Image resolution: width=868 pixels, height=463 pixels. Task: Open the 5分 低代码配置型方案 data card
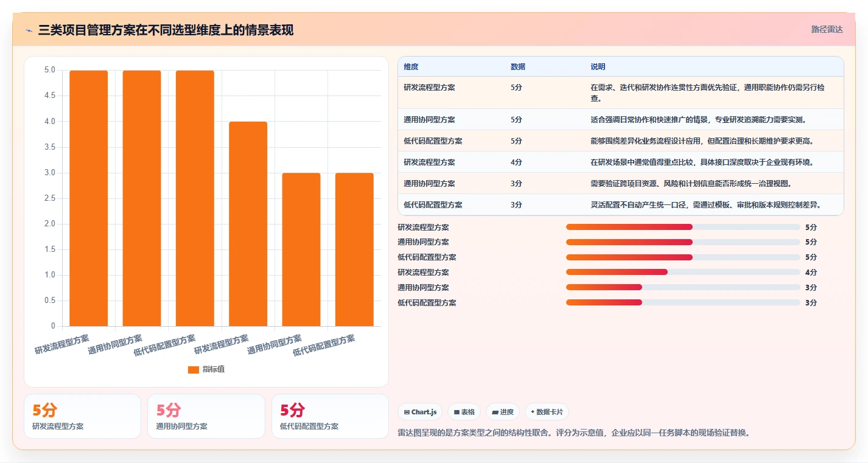click(330, 416)
